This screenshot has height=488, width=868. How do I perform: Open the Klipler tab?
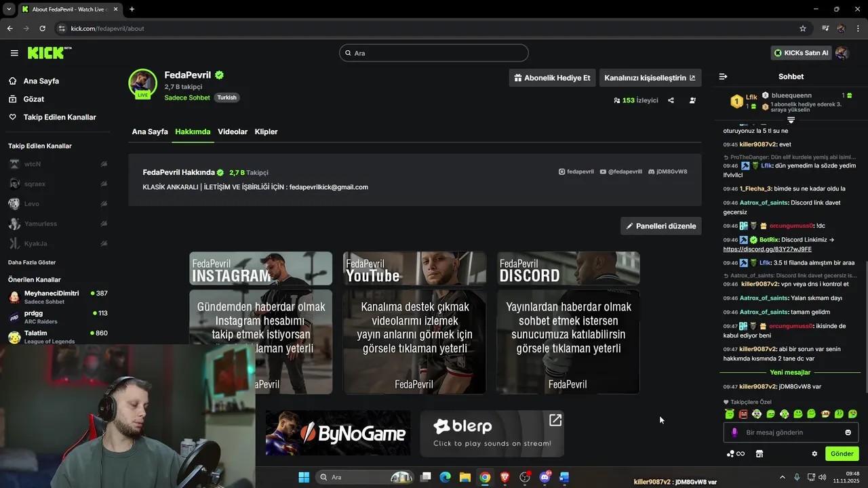click(x=266, y=131)
